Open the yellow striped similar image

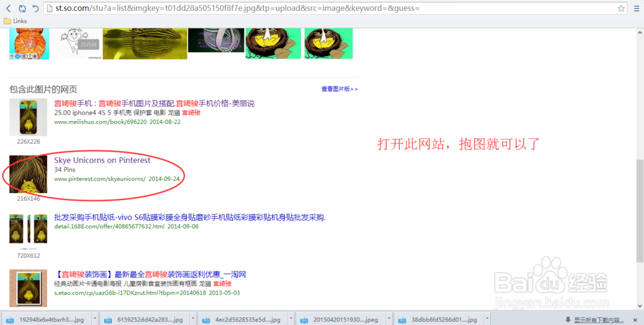(145, 44)
